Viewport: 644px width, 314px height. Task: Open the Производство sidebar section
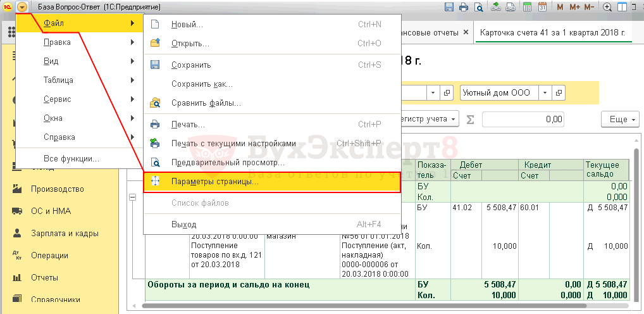point(58,189)
